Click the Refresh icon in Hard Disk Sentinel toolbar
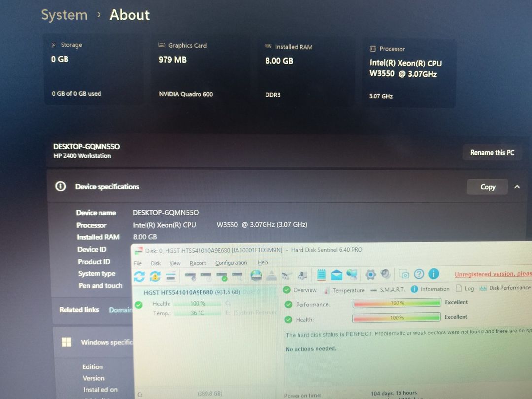532x399 pixels. click(139, 276)
